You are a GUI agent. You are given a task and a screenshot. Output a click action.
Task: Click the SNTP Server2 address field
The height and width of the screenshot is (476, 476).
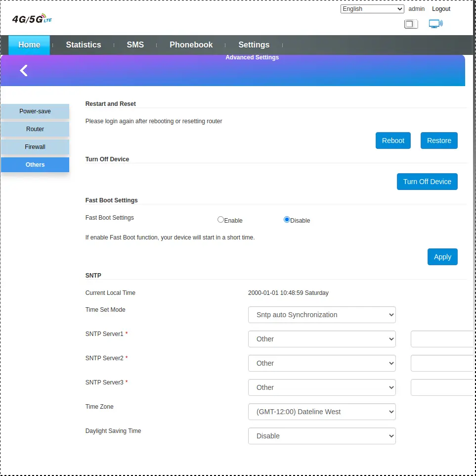(x=442, y=363)
